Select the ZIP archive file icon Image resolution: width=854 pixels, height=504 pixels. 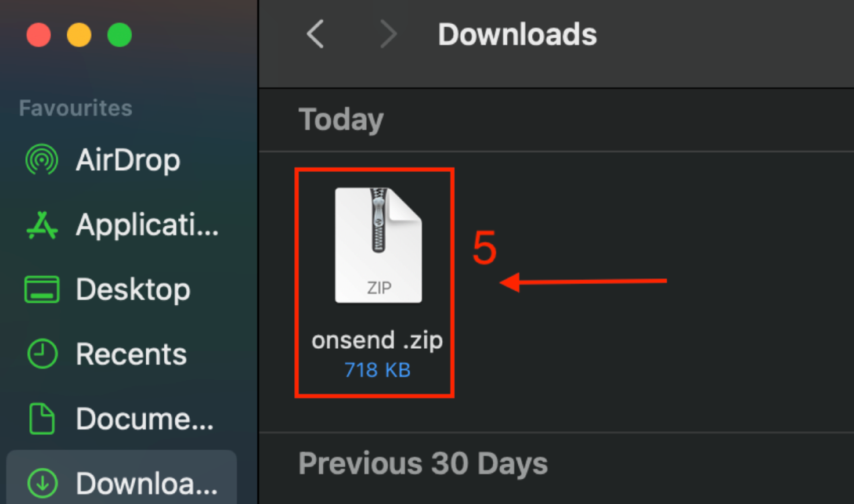[378, 245]
